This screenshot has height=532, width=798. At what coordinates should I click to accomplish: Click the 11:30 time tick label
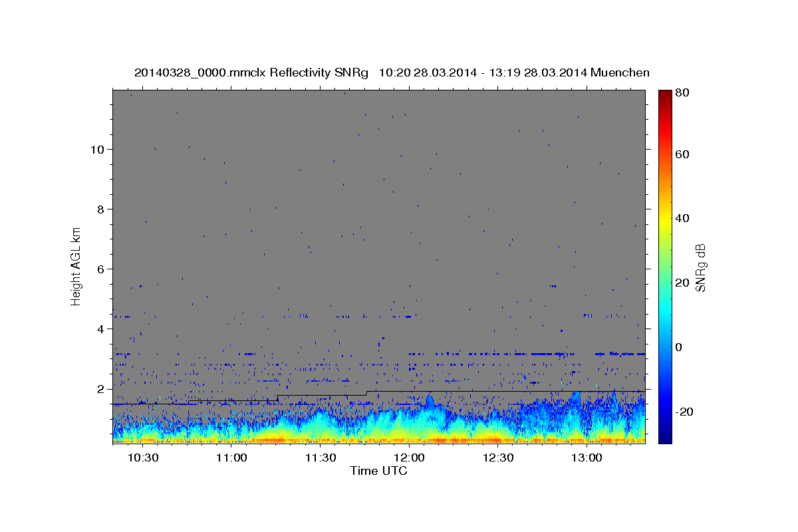pyautogui.click(x=321, y=458)
